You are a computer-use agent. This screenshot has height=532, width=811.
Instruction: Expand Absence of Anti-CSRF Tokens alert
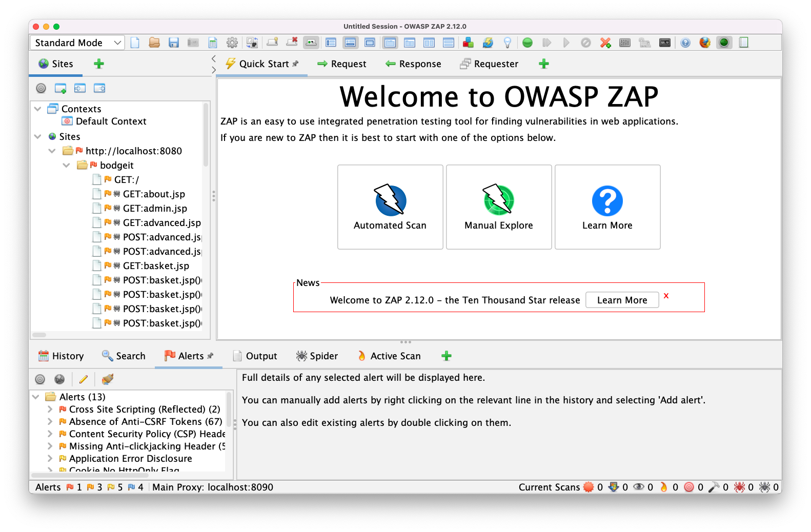tap(50, 421)
